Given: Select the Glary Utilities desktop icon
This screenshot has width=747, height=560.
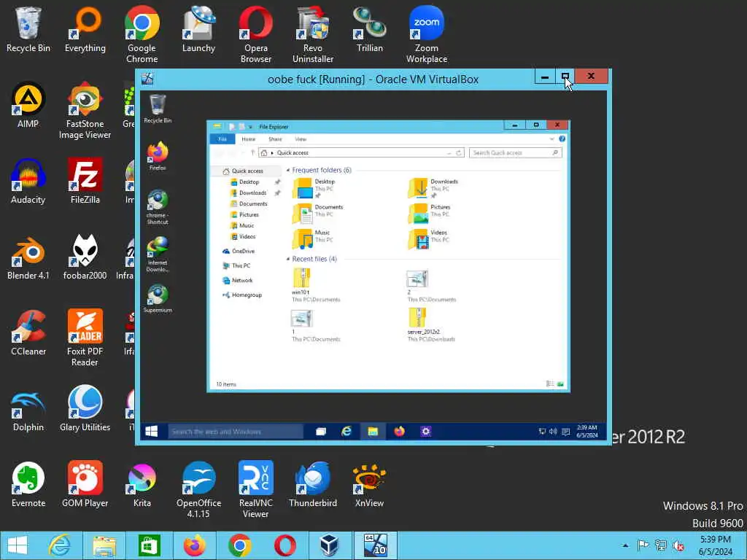Looking at the screenshot, I should pos(85,409).
